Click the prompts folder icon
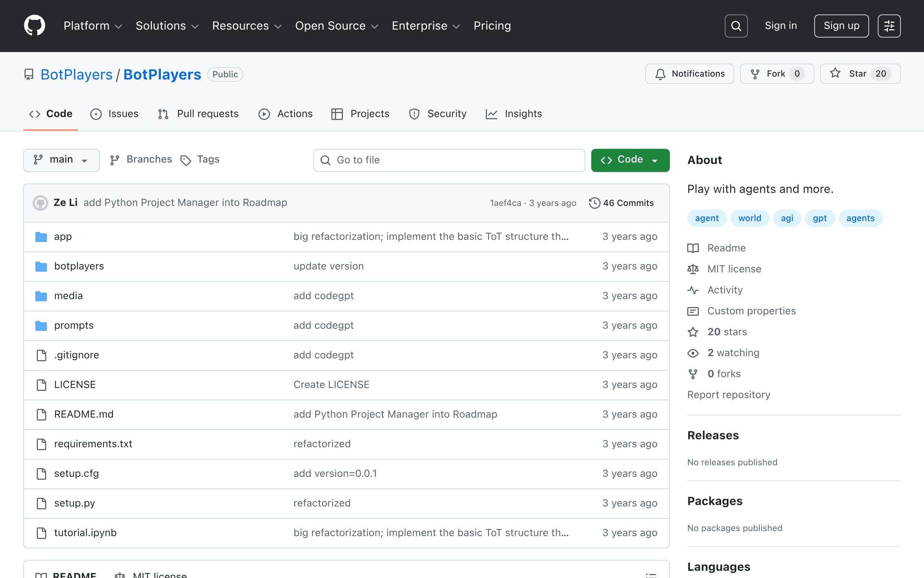The width and height of the screenshot is (924, 578). coord(41,326)
